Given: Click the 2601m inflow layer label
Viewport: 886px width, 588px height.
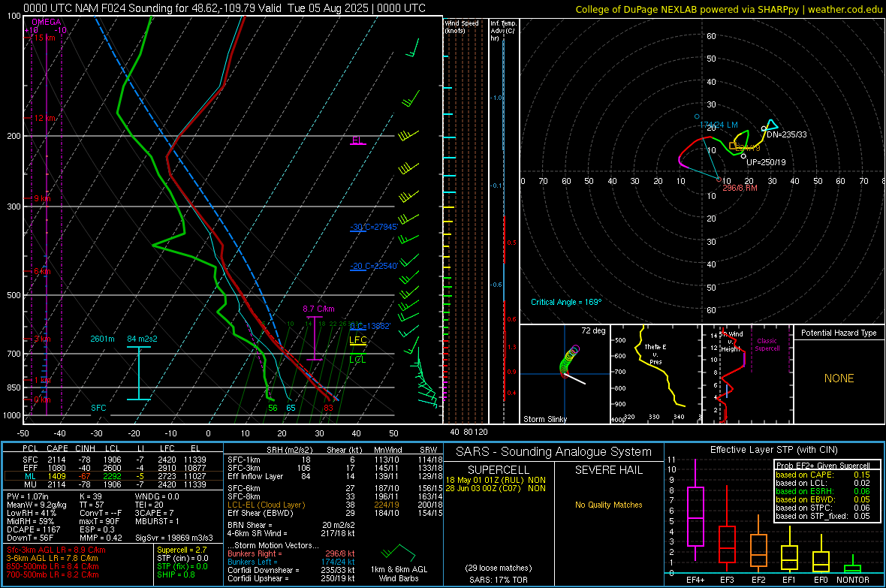Looking at the screenshot, I should [102, 339].
